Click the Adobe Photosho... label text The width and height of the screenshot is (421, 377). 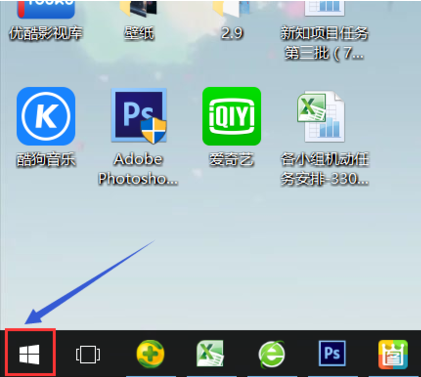point(138,169)
